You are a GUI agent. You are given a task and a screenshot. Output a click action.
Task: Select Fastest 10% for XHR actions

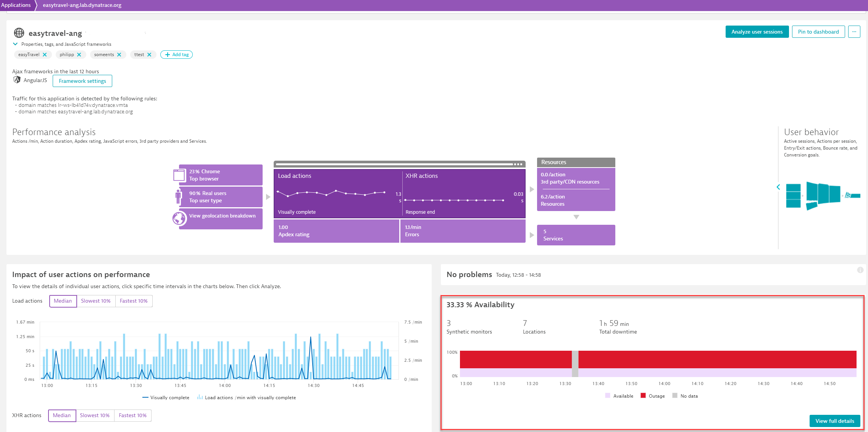pyautogui.click(x=132, y=415)
